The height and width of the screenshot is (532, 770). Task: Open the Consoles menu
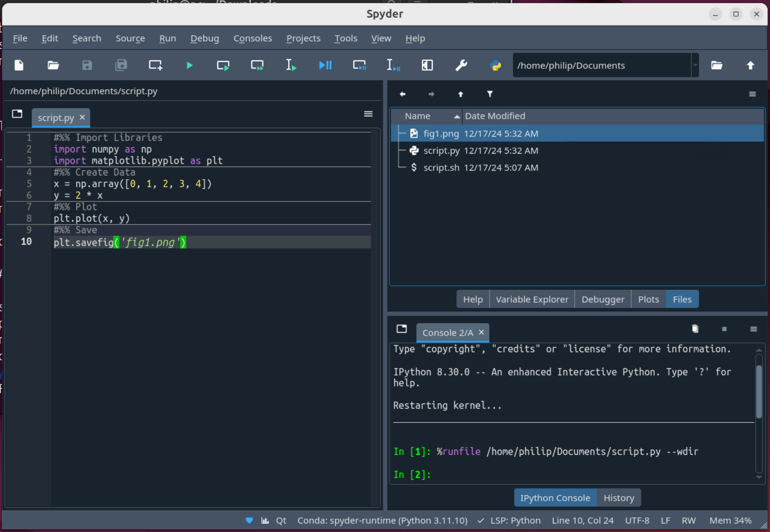tap(253, 38)
